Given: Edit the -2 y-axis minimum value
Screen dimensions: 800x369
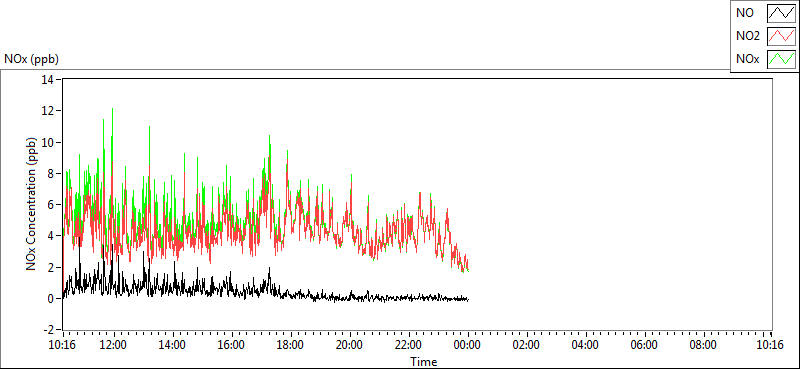Looking at the screenshot, I should click(50, 330).
